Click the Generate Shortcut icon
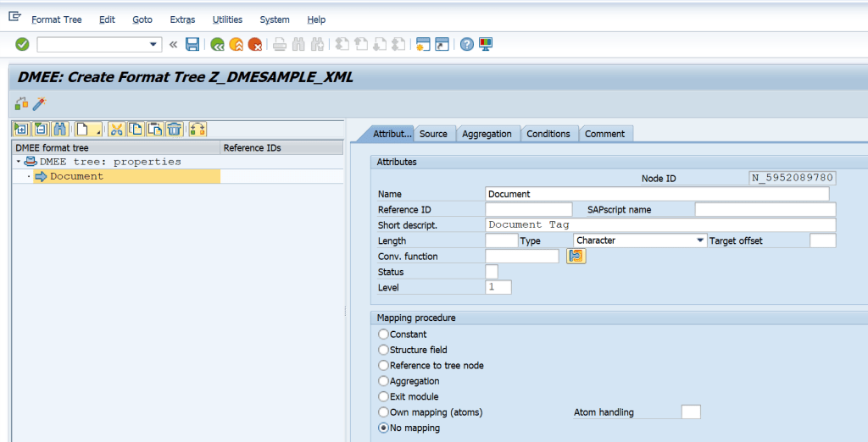 [x=442, y=44]
